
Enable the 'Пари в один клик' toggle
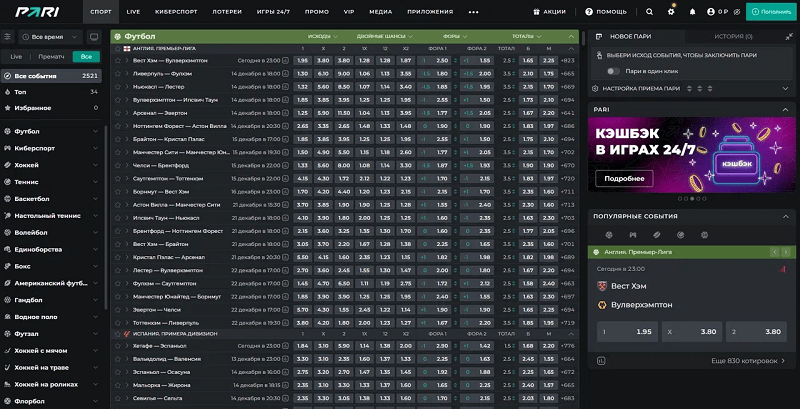coord(612,71)
